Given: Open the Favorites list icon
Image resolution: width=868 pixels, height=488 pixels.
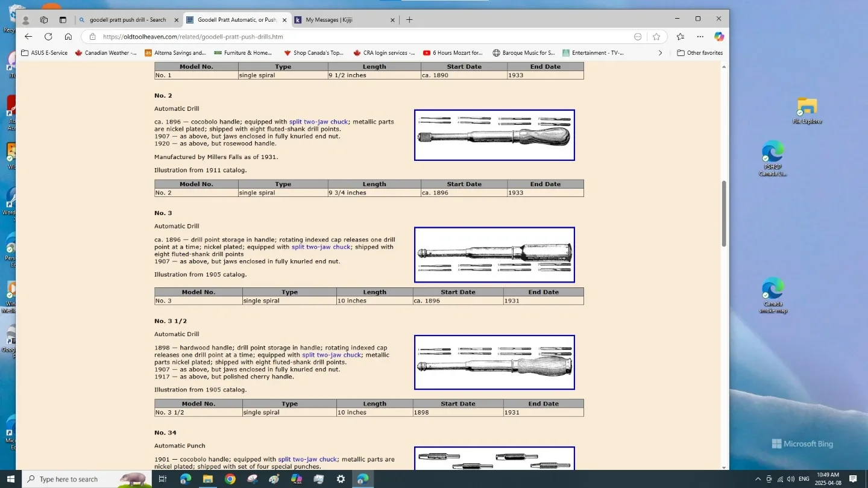Looking at the screenshot, I should pyautogui.click(x=680, y=37).
